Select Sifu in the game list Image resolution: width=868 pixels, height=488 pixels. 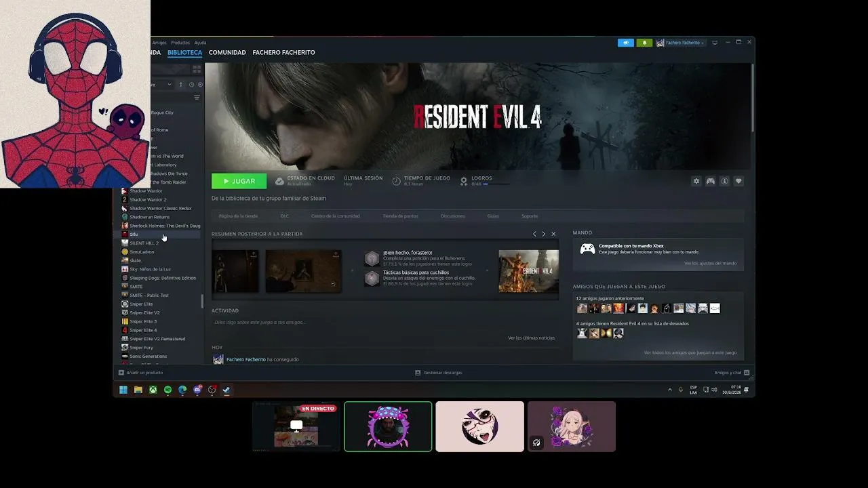click(x=160, y=235)
